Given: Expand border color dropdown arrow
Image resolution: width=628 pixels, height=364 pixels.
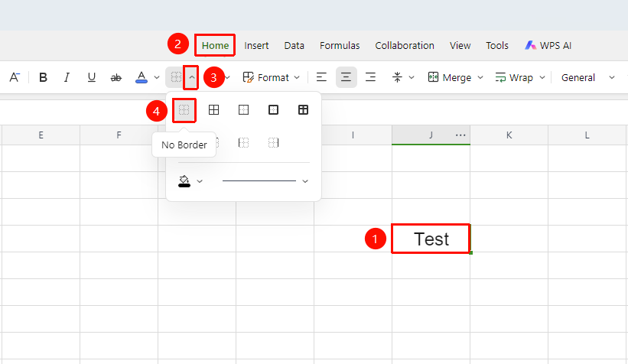Looking at the screenshot, I should 200,181.
